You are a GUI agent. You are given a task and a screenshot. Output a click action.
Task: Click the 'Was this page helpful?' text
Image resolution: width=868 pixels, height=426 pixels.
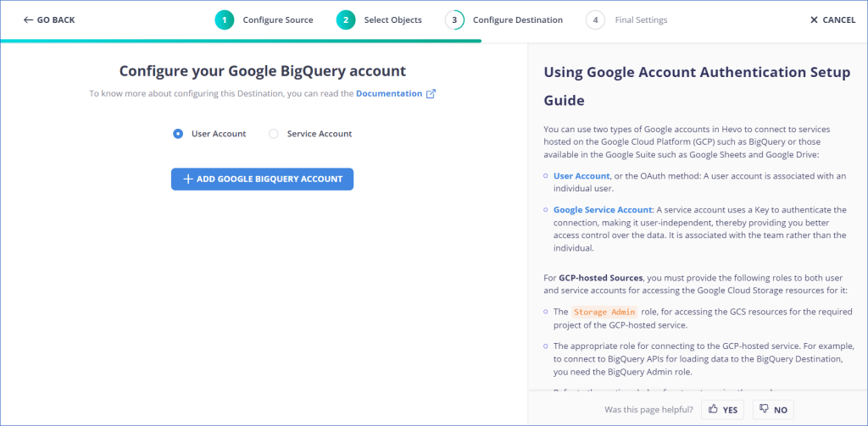tap(648, 410)
